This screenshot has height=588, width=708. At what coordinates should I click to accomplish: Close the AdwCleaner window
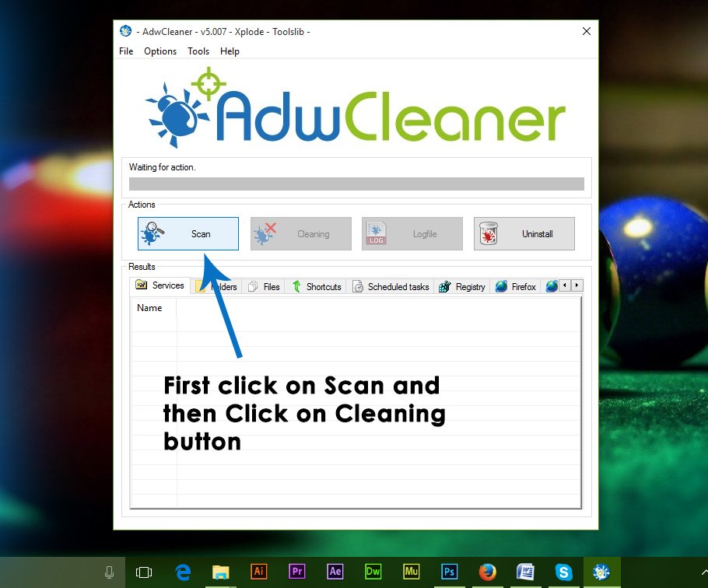587,31
